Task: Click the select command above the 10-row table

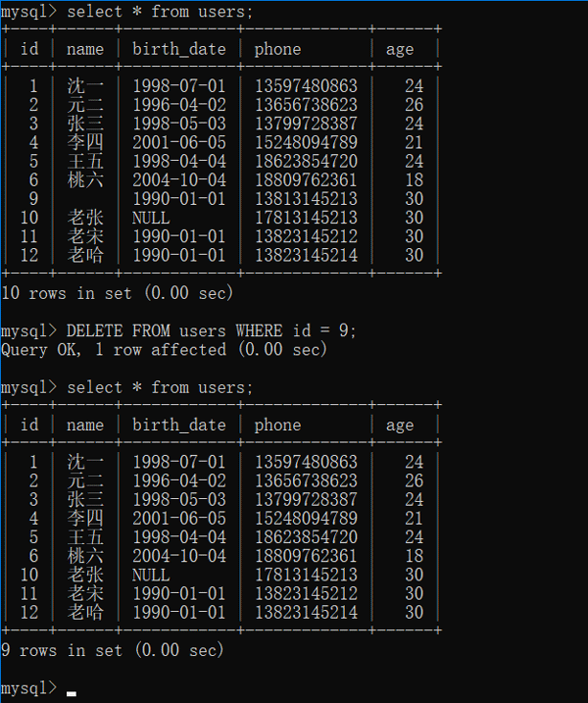Action: [x=160, y=12]
